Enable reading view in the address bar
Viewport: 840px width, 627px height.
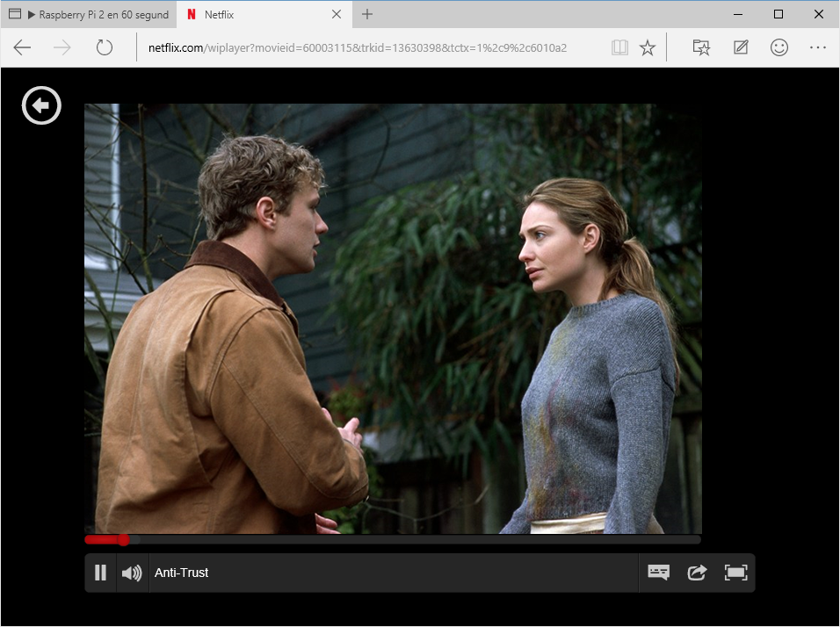[x=619, y=47]
